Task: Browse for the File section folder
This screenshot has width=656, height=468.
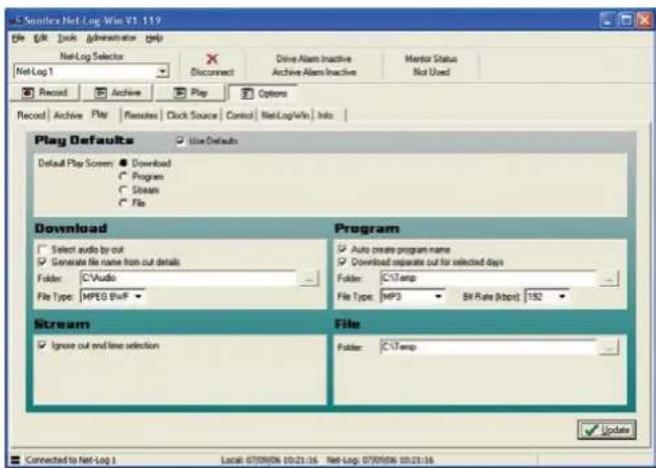Action: click(x=608, y=348)
